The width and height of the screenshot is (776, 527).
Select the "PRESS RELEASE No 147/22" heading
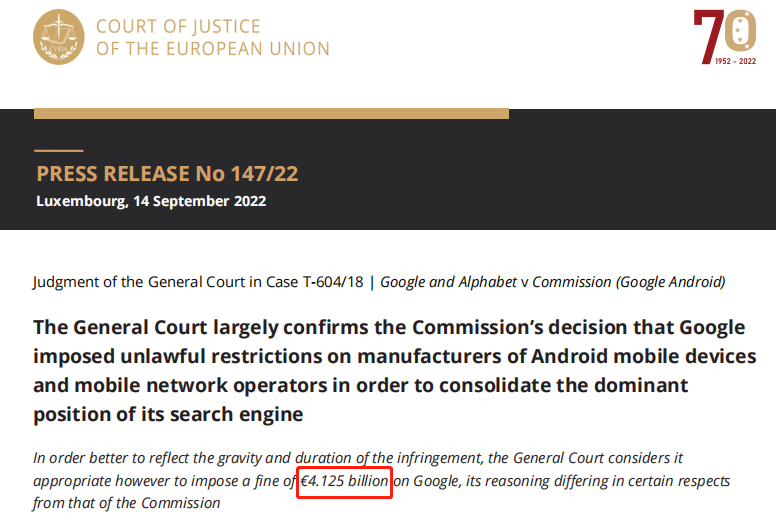click(x=167, y=174)
